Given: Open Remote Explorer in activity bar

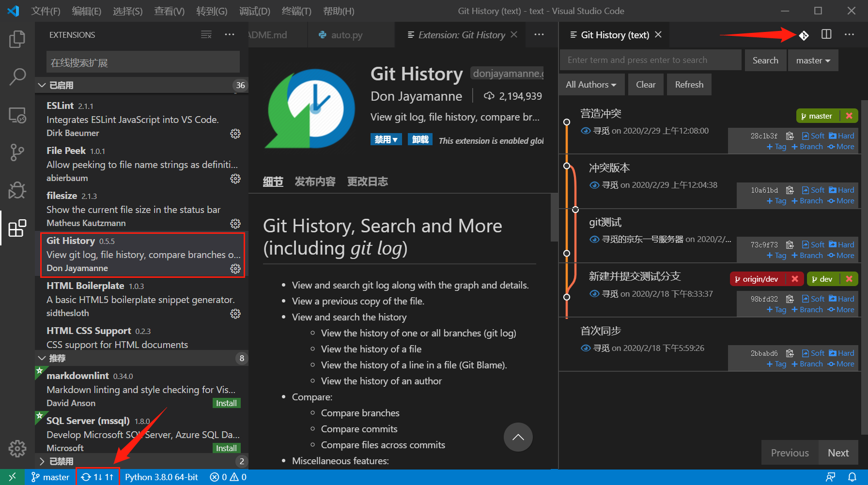Looking at the screenshot, I should click(17, 115).
